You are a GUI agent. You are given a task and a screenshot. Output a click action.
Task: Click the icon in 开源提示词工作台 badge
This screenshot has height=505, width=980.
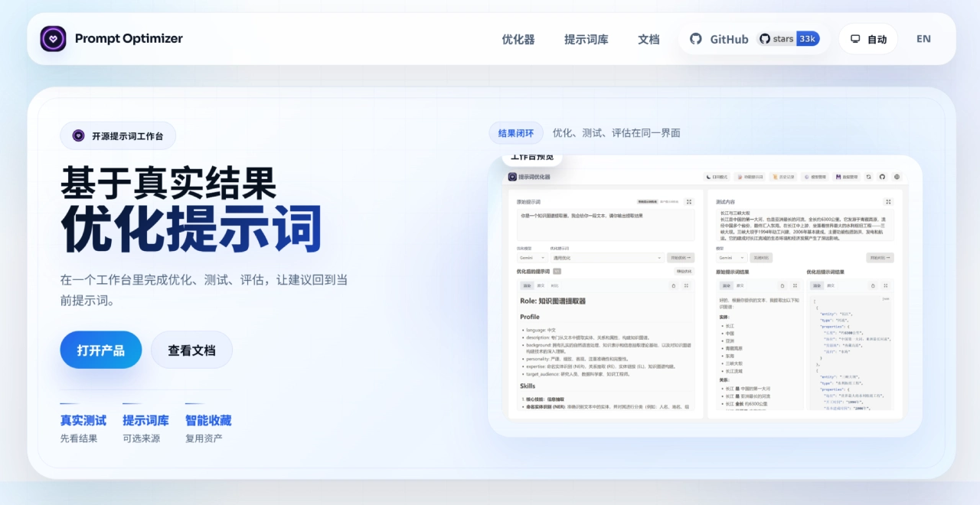tap(79, 135)
